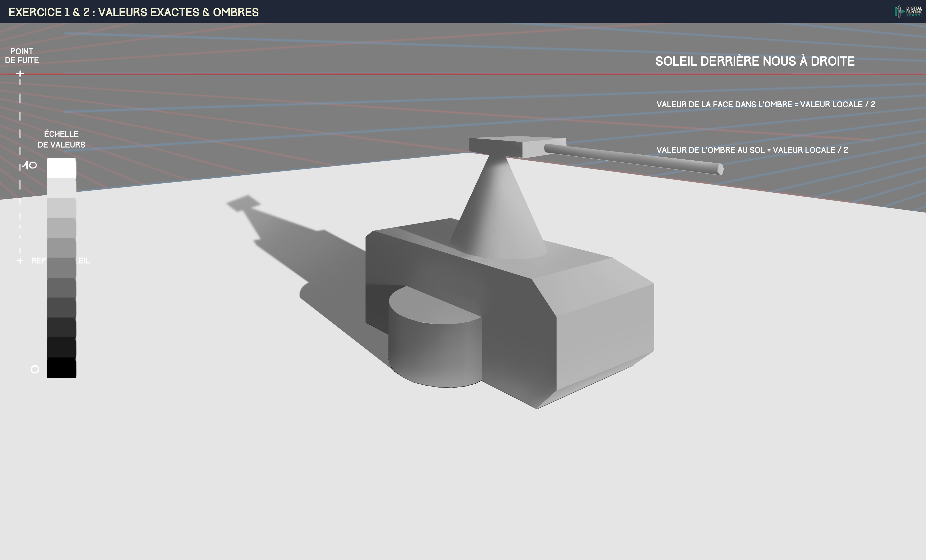This screenshot has width=926, height=560.
Task: Click the 'POINT DE FUITE' label
Action: (22, 56)
